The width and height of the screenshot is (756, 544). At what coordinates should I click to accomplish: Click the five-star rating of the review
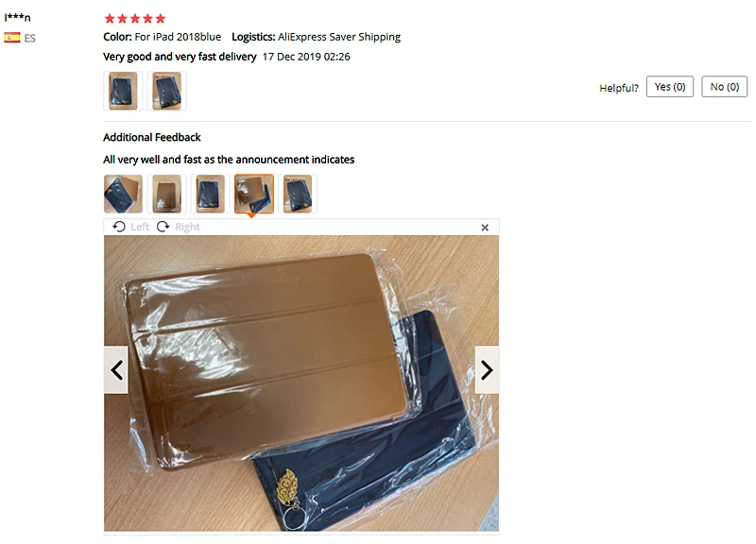click(135, 18)
